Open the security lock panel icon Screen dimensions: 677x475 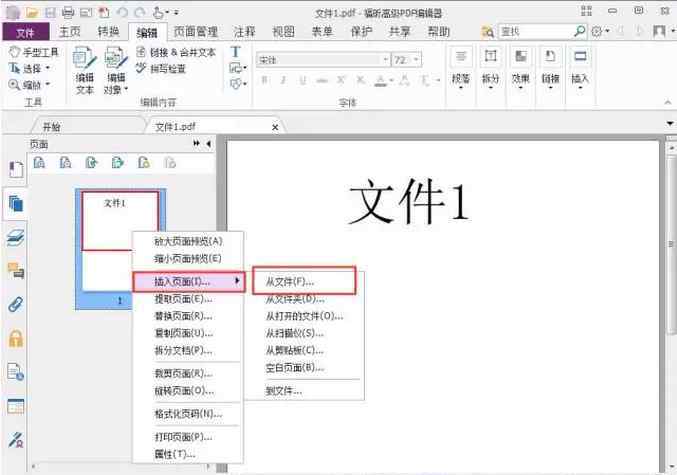point(16,339)
